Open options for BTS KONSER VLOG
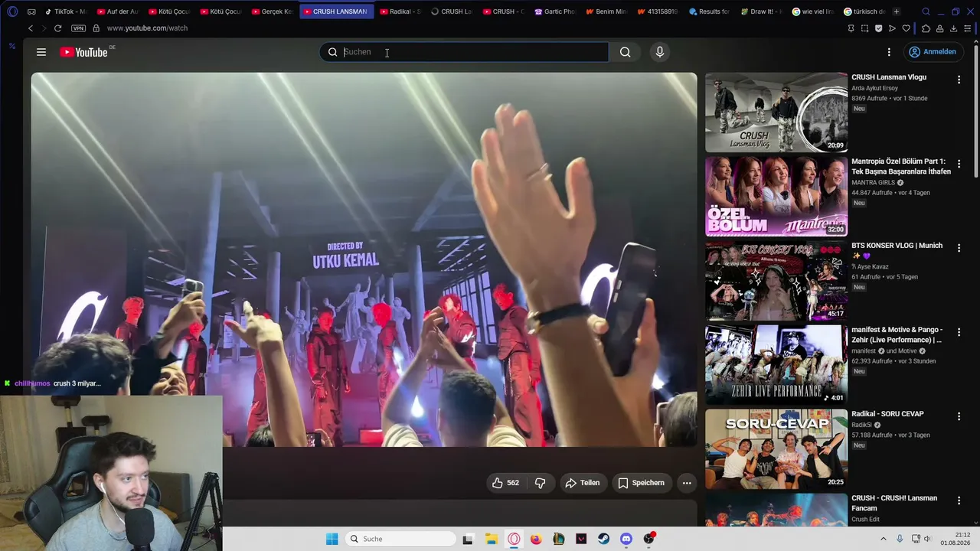The image size is (980, 551). (959, 248)
